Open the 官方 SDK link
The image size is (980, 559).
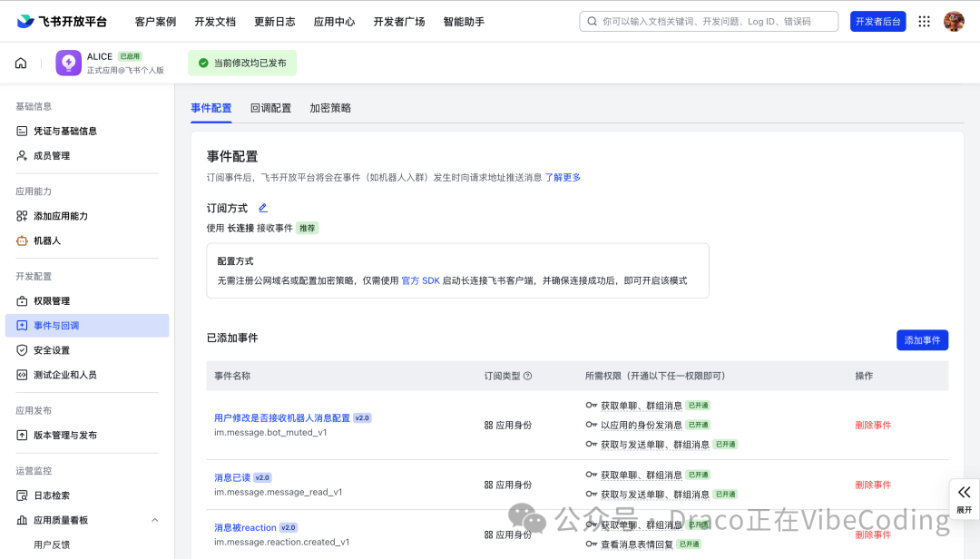tap(420, 280)
